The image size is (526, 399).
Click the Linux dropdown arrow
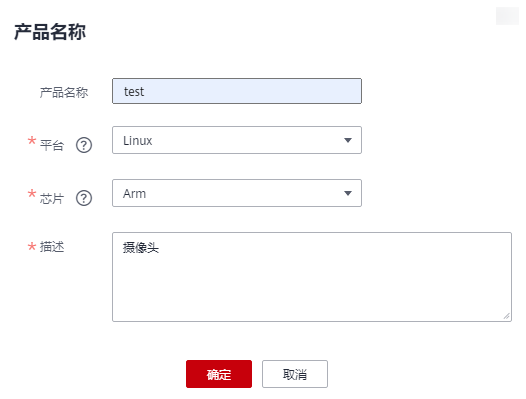pos(348,140)
